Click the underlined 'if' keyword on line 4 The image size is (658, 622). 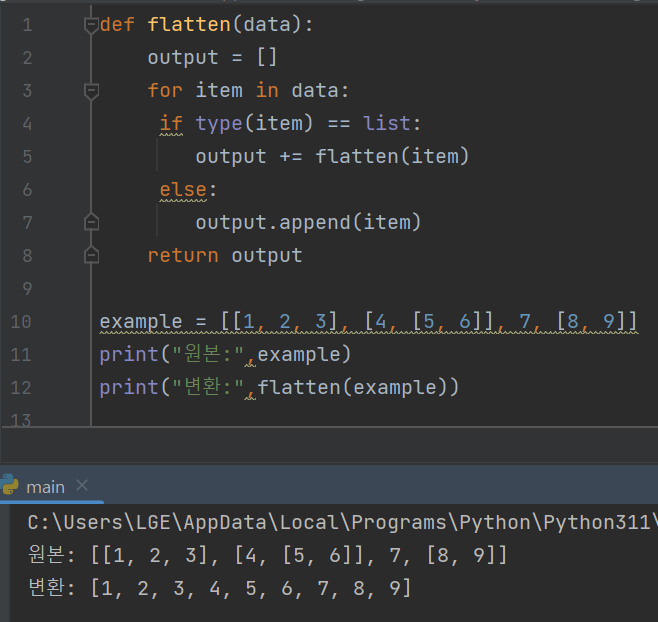coord(171,123)
